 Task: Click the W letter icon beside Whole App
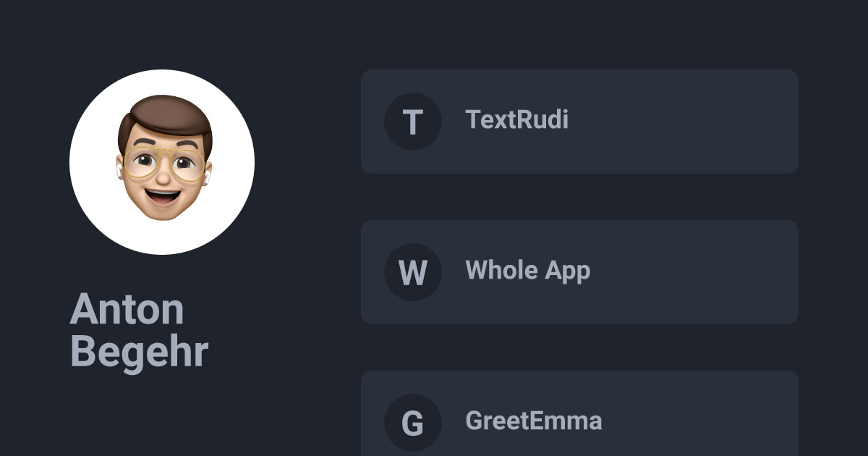tap(412, 272)
